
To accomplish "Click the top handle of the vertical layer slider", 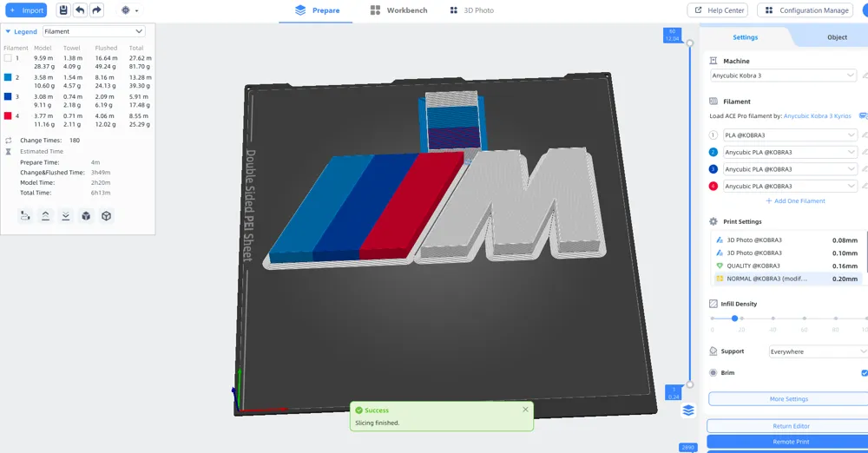I will 690,43.
